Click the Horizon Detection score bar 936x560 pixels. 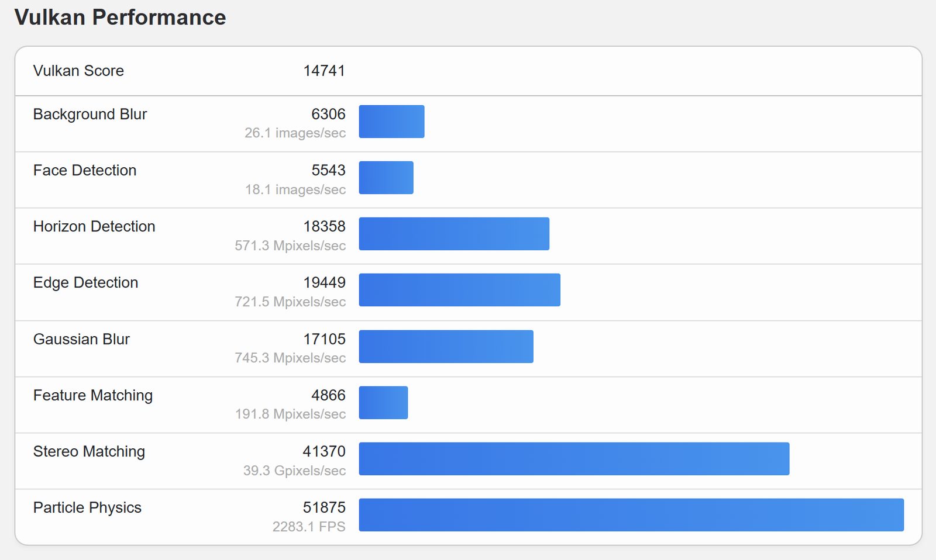(454, 234)
